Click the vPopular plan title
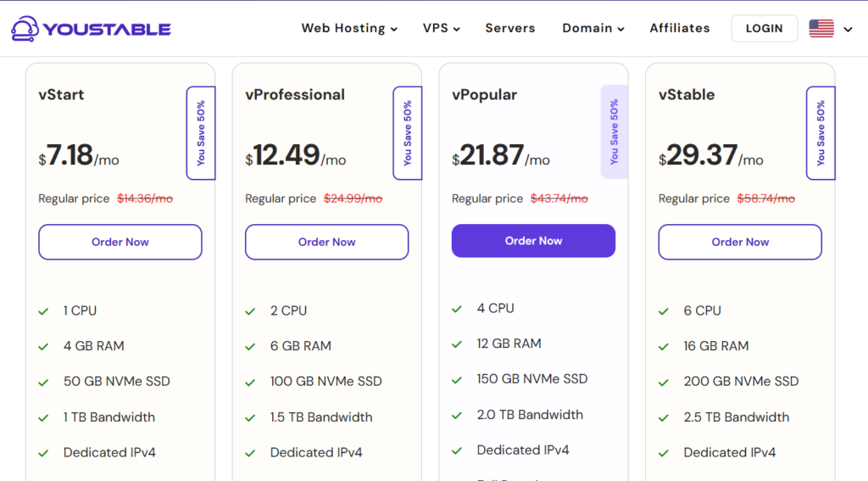The image size is (868, 481). click(x=484, y=95)
